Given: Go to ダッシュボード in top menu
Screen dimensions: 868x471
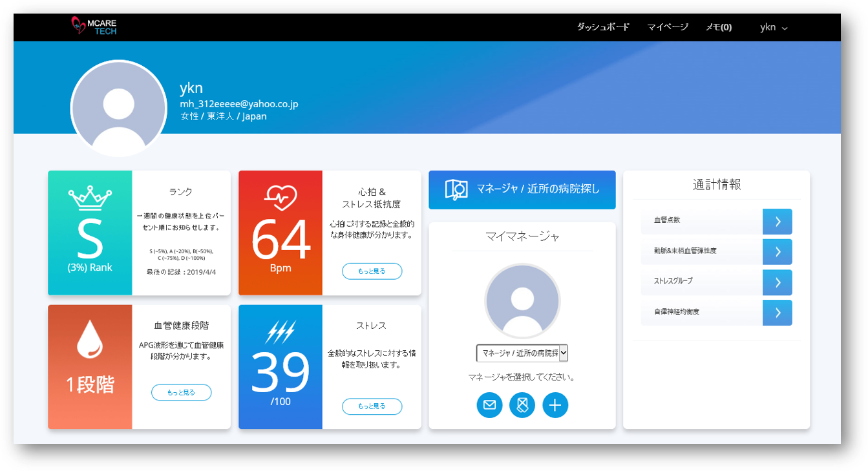Looking at the screenshot, I should (602, 27).
